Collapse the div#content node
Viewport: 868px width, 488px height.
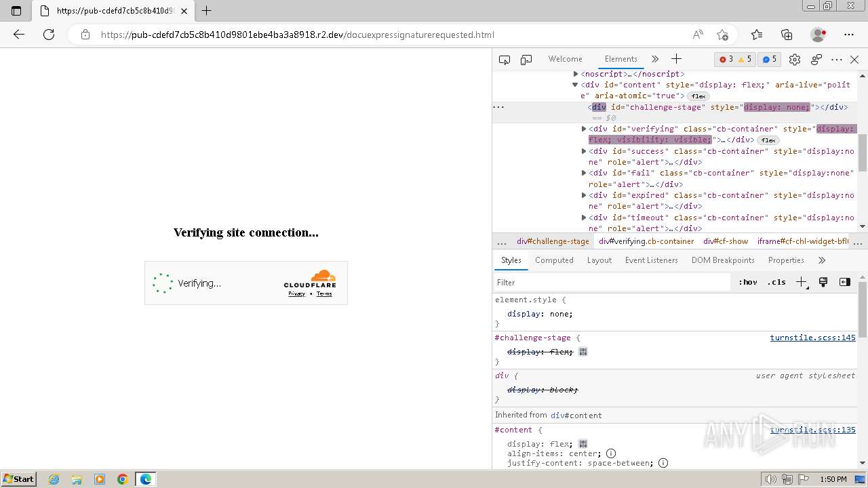(x=575, y=85)
